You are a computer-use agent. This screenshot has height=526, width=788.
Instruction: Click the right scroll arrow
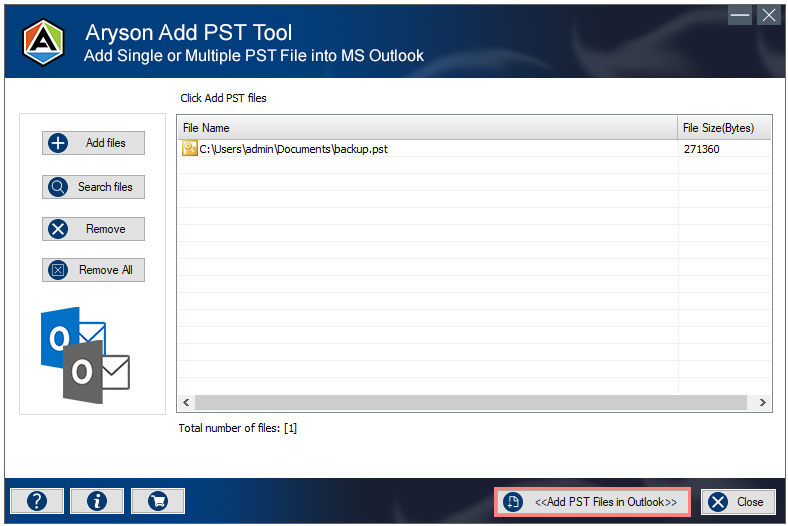pos(762,402)
